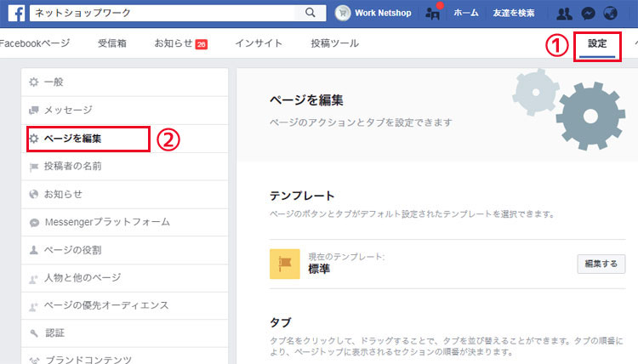Open ブランドコンテンツ settings
The image size is (638, 364).
(124, 355)
